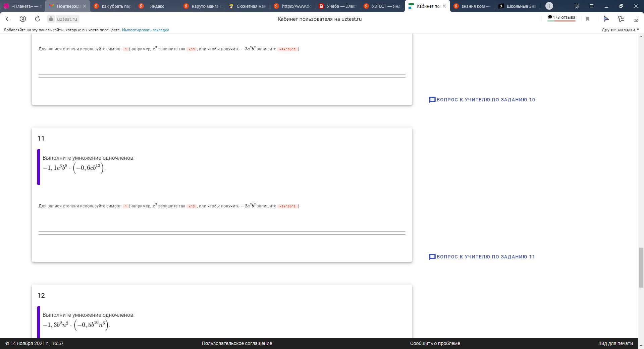Go back to the previous page

click(8, 19)
